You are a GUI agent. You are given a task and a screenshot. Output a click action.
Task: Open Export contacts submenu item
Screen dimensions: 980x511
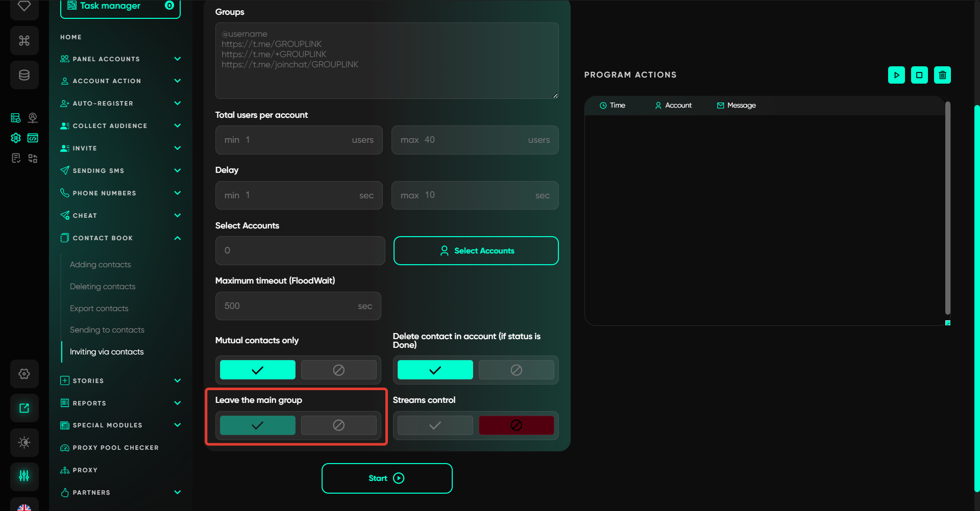coord(99,309)
